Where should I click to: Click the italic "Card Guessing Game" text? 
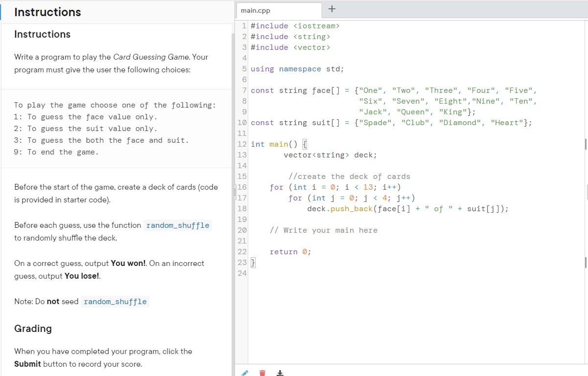151,57
